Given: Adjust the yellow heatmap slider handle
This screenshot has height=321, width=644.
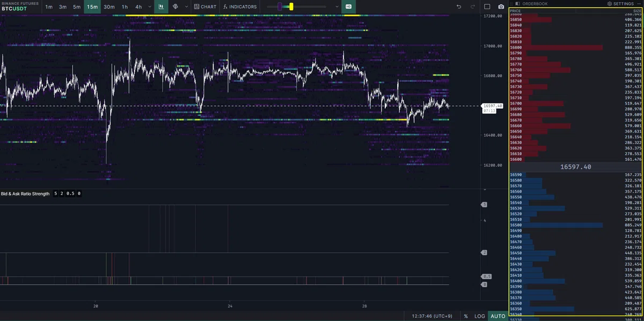Looking at the screenshot, I should pyautogui.click(x=291, y=6).
